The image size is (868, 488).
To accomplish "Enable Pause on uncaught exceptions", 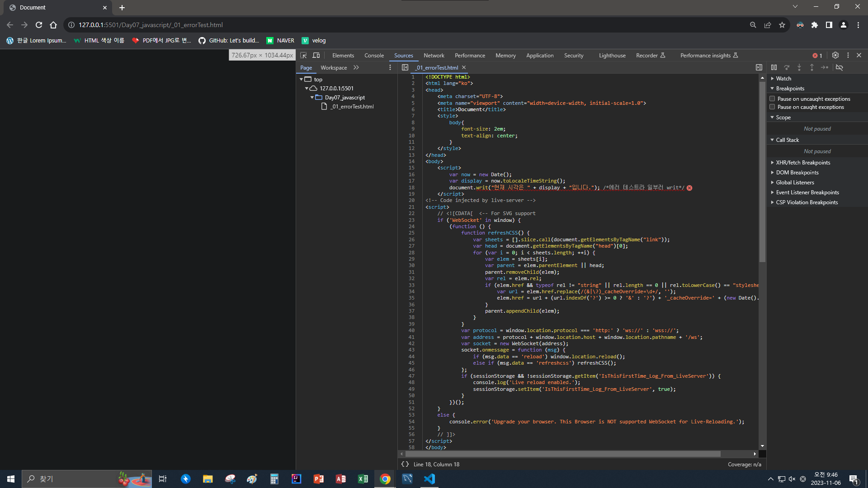I will click(x=773, y=99).
